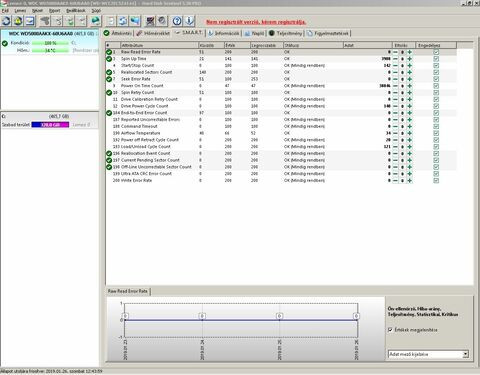Toggle Engedélyez checkbox for Airflow Temperature
Screen dimensions: 480x375
pos(436,133)
